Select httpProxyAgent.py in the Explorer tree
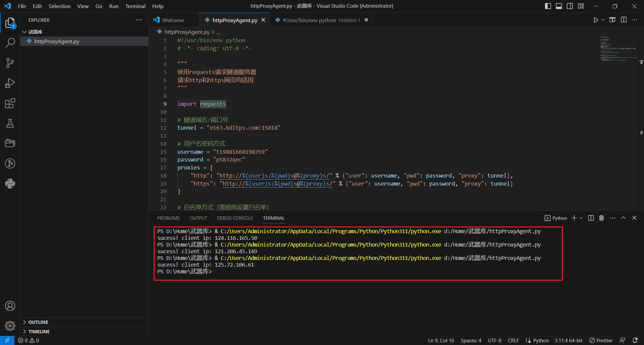 point(57,42)
